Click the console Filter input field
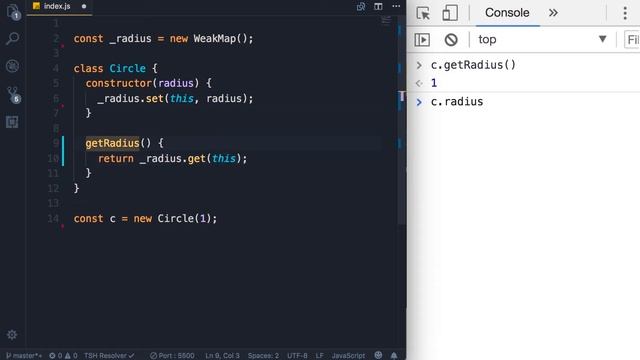Viewport: 640px width, 360px height. (632, 40)
